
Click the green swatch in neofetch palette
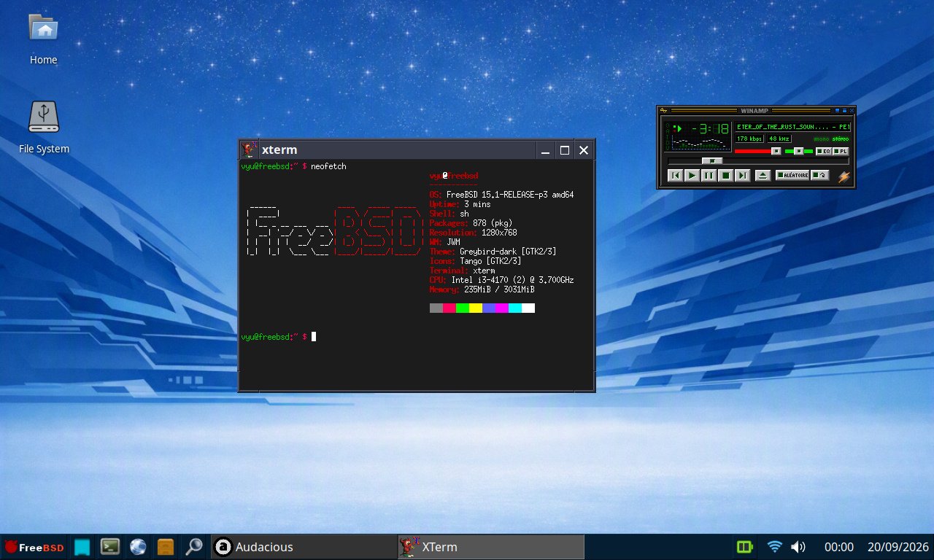463,308
